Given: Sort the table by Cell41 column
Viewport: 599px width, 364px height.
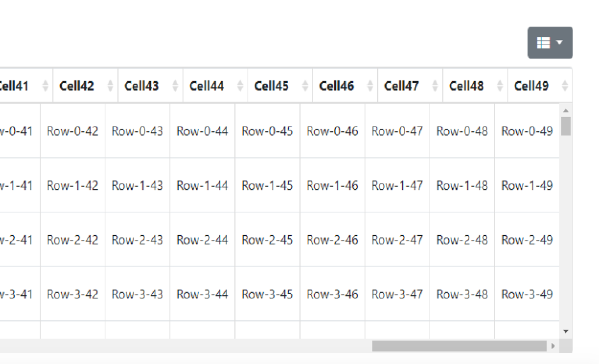Looking at the screenshot, I should (14, 86).
